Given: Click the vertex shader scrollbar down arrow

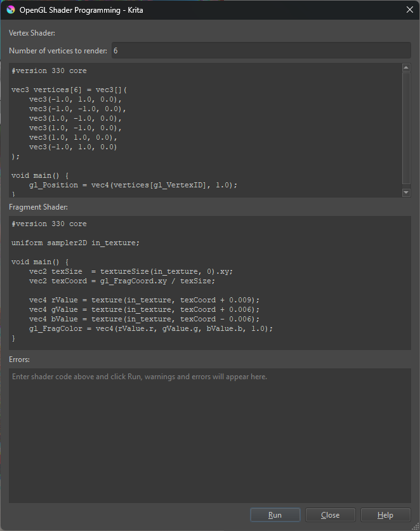Looking at the screenshot, I should tap(407, 192).
